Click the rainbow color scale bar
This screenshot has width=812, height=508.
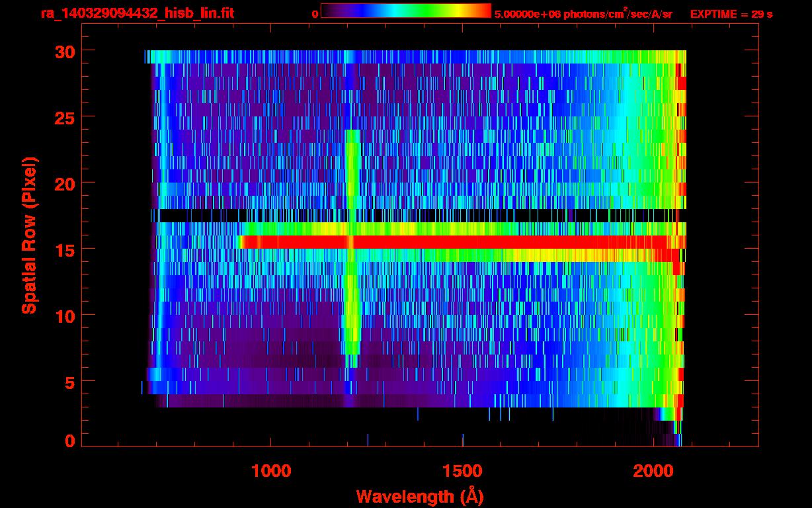pyautogui.click(x=406, y=11)
